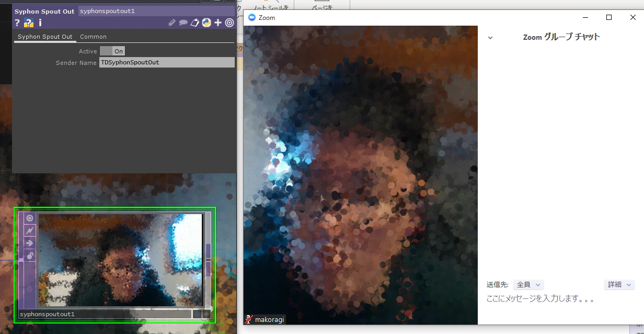Screen dimensions: 644x334
Task: Open the comment speech bubble icon
Action: click(183, 23)
